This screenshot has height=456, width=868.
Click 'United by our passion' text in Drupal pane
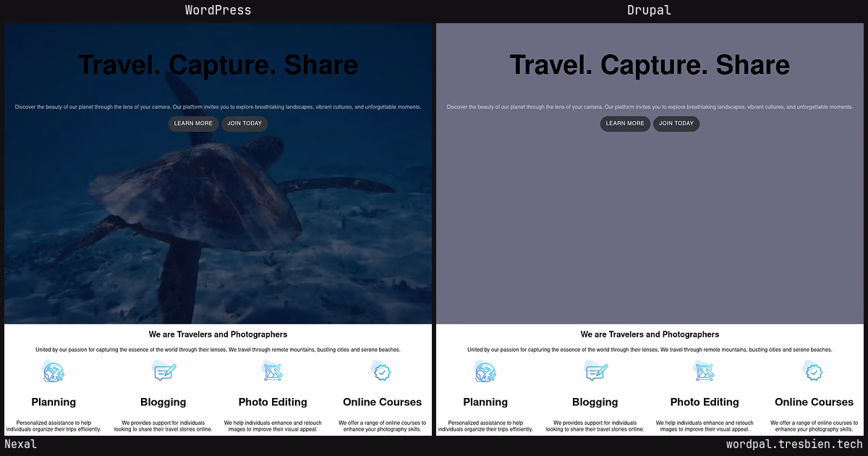click(650, 350)
